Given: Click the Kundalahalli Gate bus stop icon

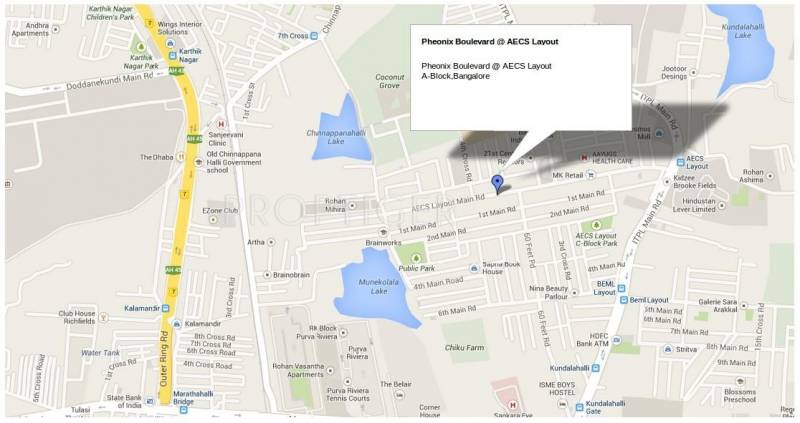Looking at the screenshot, I should (x=579, y=407).
